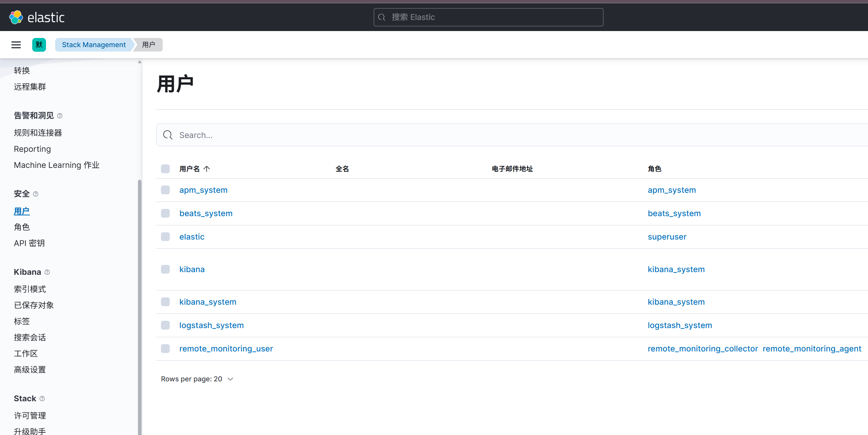Open the remote_monitoring_agent role link

click(812, 349)
